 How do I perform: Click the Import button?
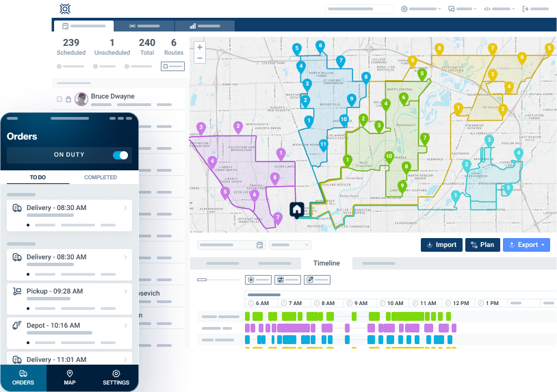click(441, 245)
